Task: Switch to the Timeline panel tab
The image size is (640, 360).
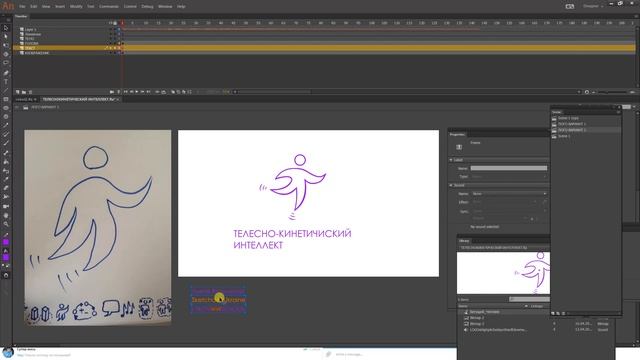Action: 21,16
